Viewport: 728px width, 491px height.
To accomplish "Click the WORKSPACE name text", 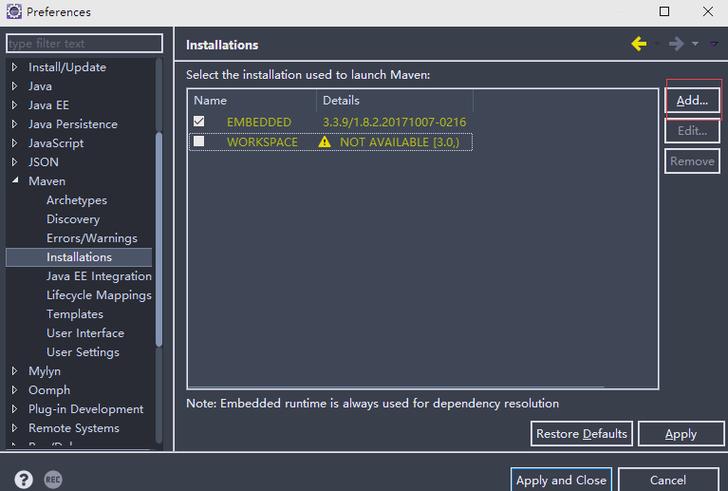I will (x=262, y=142).
